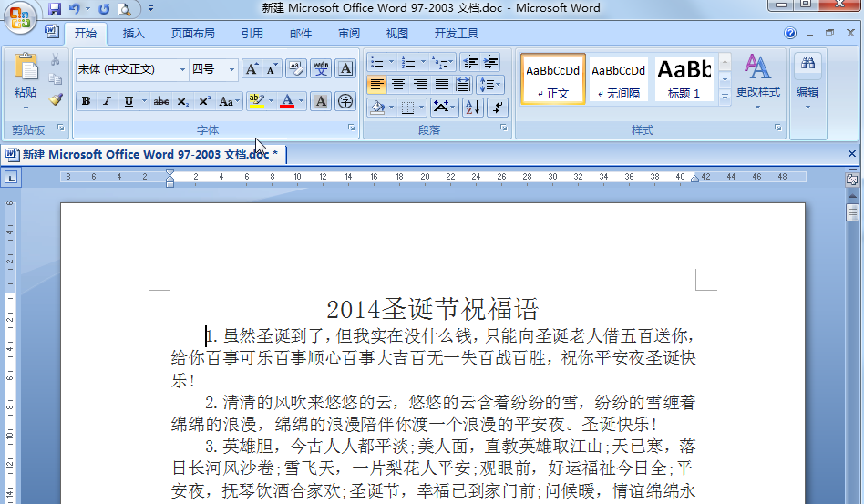Save the document with floppy icon
This screenshot has width=864, height=504.
pyautogui.click(x=55, y=9)
